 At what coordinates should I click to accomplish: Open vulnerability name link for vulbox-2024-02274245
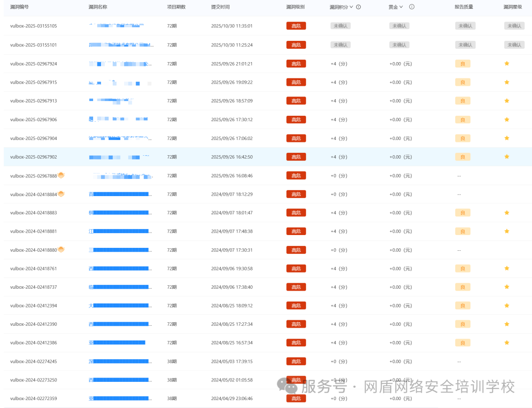120,362
